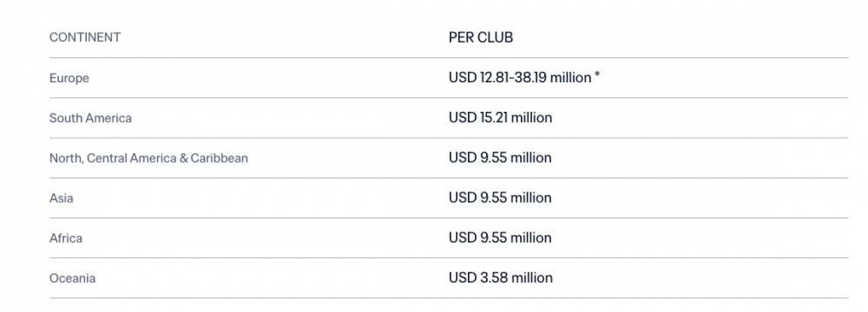The height and width of the screenshot is (312, 868).
Task: Select North, Central America & Caribbean label
Action: 148,159
